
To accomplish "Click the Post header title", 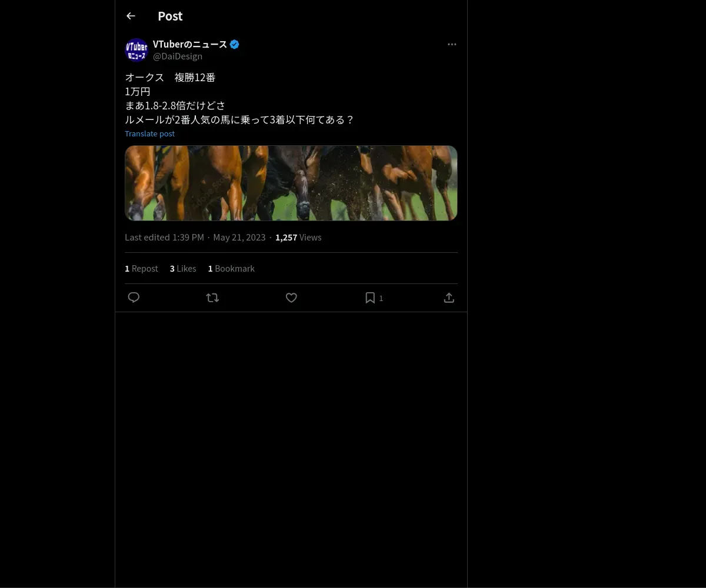I will coord(170,16).
